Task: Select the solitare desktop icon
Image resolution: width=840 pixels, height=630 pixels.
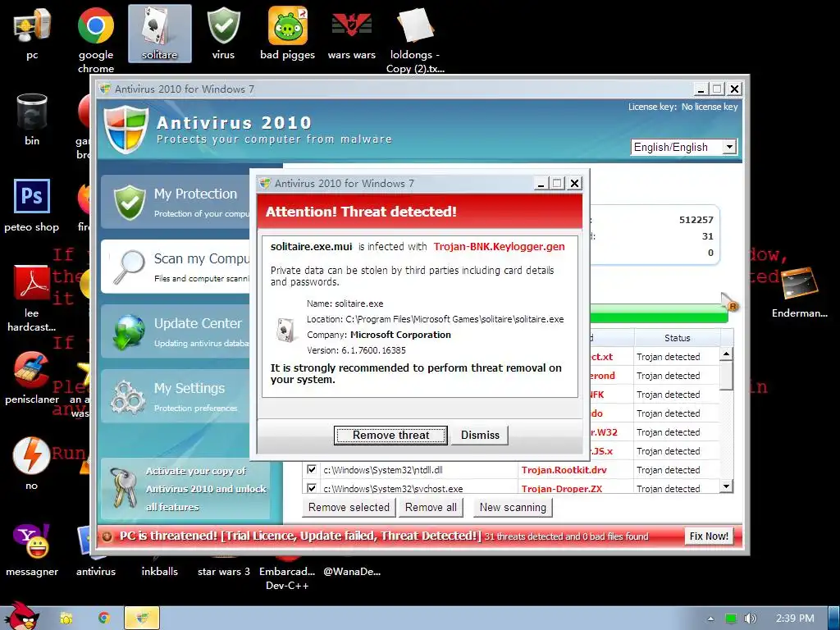Action: point(160,33)
